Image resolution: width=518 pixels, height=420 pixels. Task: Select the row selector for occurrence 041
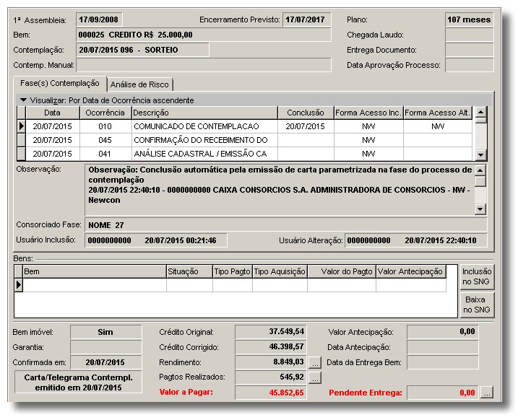[22, 154]
